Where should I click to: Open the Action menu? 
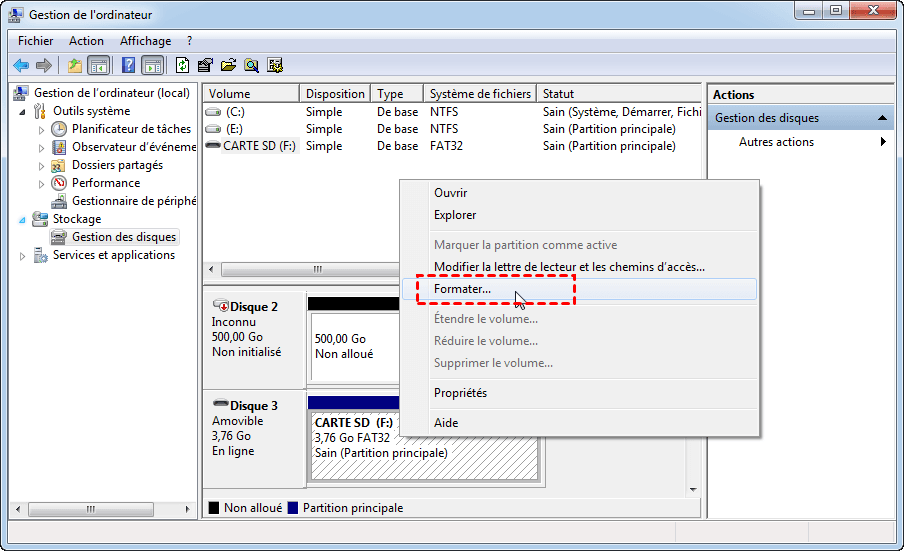[86, 41]
